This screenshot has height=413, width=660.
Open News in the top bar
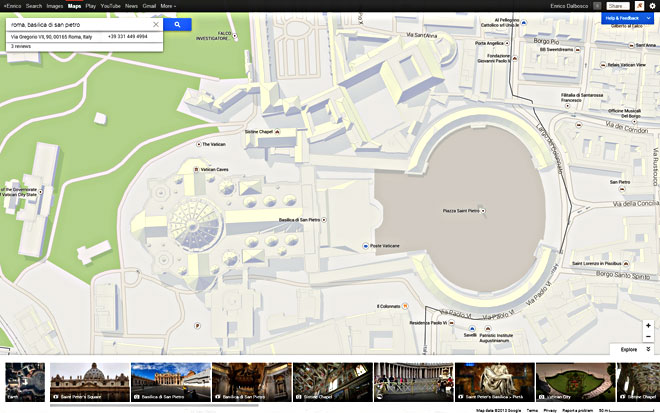tap(131, 6)
